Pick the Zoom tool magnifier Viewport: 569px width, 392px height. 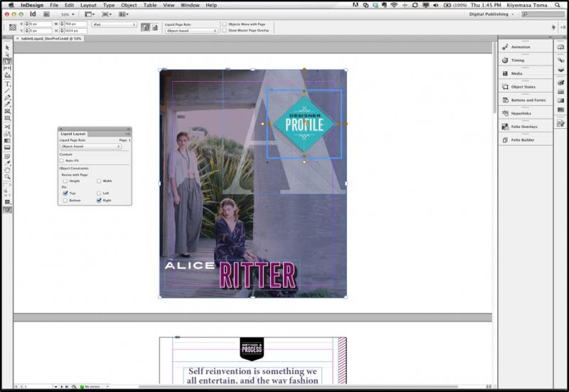click(7, 178)
